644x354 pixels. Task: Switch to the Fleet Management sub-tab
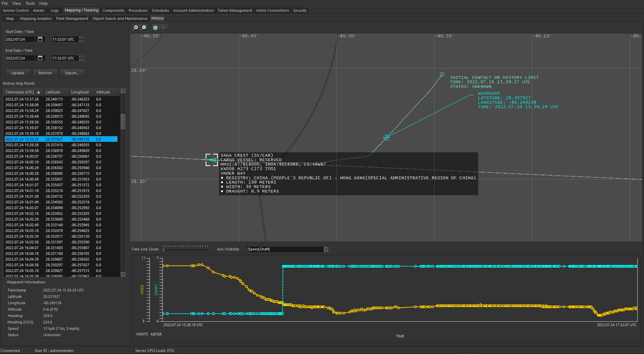click(x=72, y=18)
